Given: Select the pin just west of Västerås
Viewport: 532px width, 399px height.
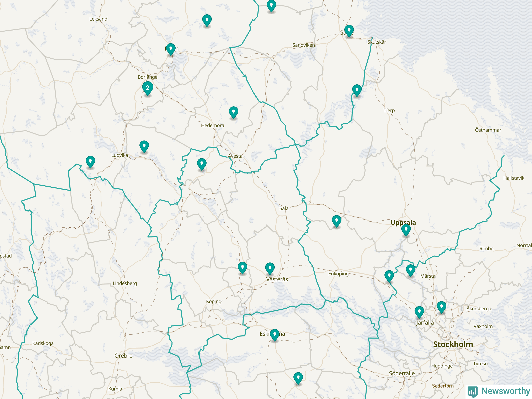Looking at the screenshot, I should 243,267.
